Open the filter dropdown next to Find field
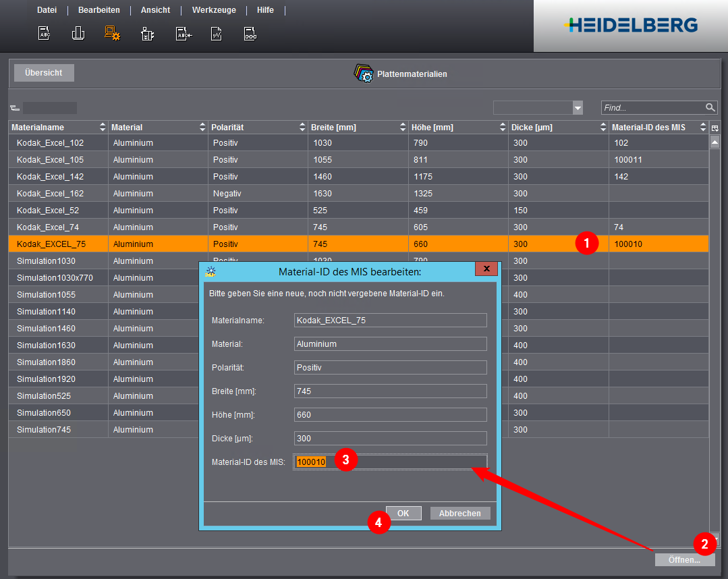This screenshot has height=579, width=728. click(577, 108)
